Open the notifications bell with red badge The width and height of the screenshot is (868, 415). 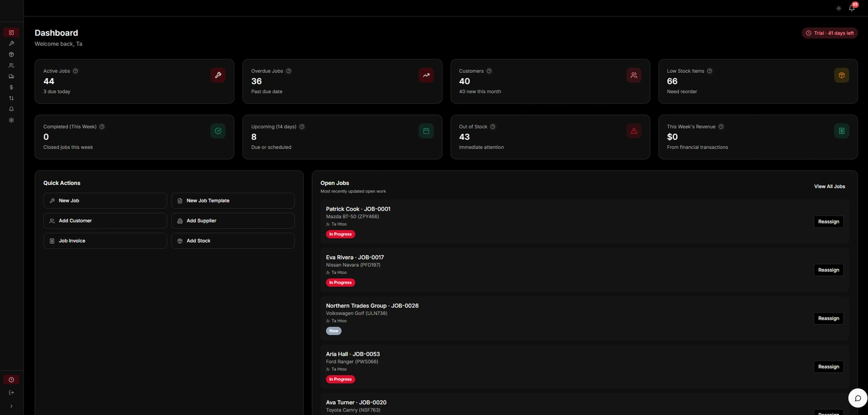coord(852,8)
